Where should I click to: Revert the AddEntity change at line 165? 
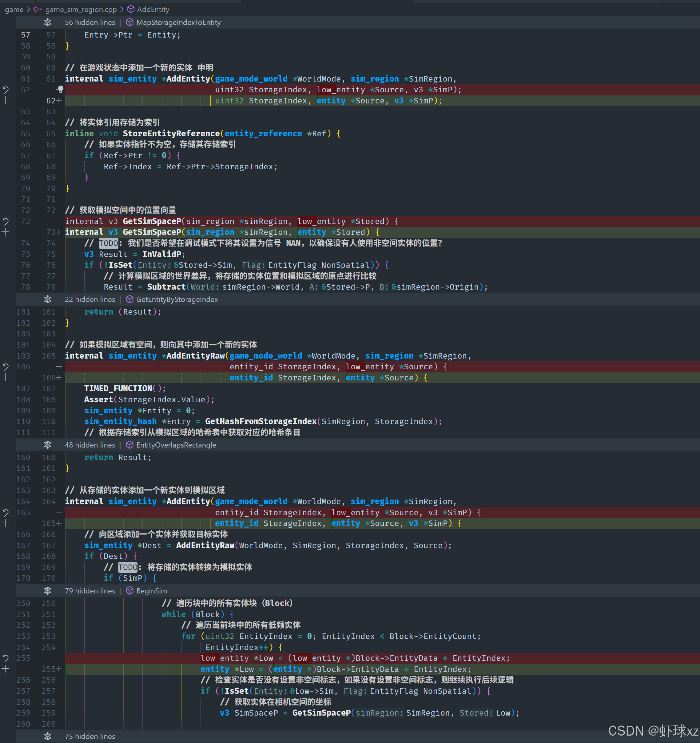click(6, 512)
